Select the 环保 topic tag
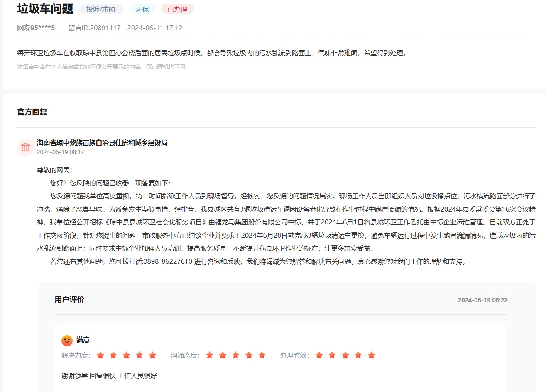The image size is (546, 392). point(142,9)
